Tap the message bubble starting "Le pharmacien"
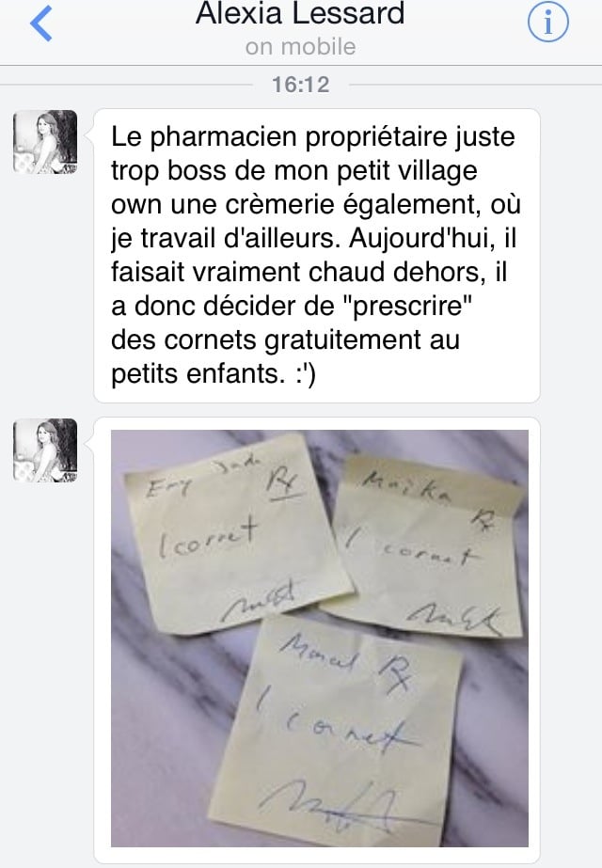Screen dimensions: 602x868 (x=317, y=256)
